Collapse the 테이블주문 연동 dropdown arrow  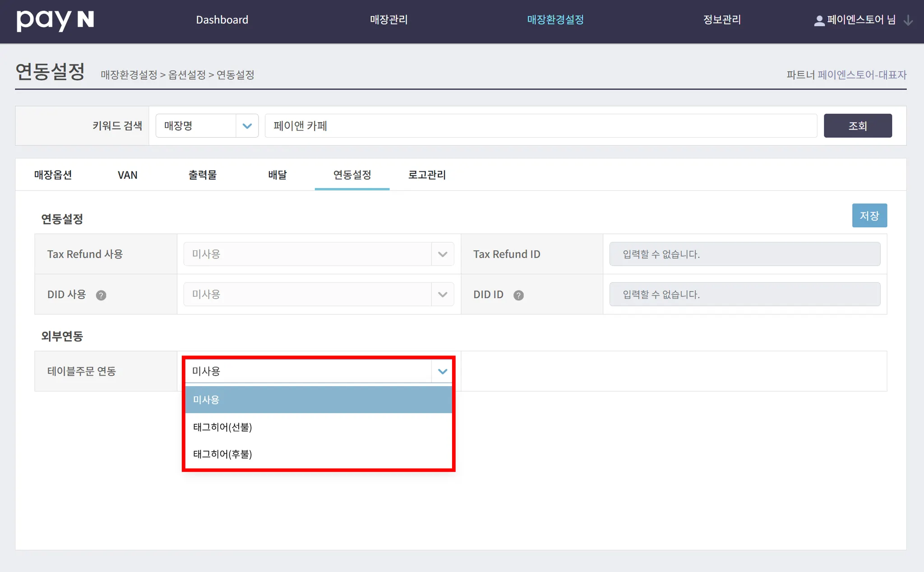[442, 371]
